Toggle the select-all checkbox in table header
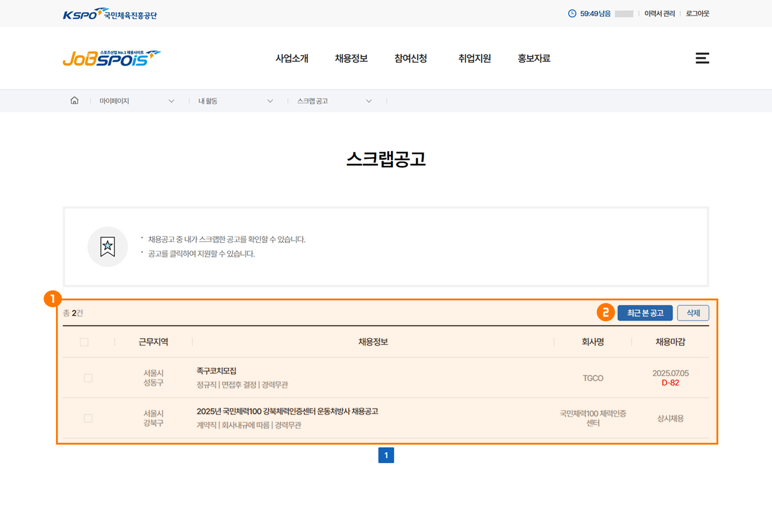 (84, 342)
